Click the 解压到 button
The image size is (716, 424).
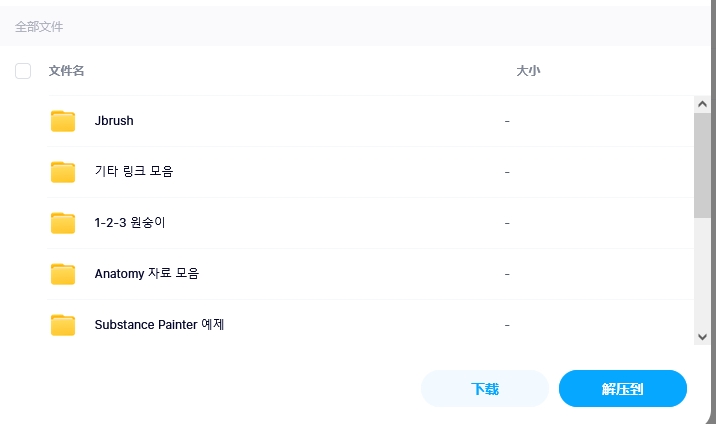[x=622, y=389]
